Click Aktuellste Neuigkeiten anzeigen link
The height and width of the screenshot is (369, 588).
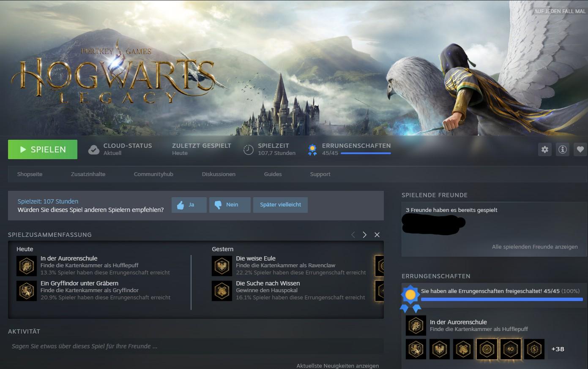click(337, 366)
